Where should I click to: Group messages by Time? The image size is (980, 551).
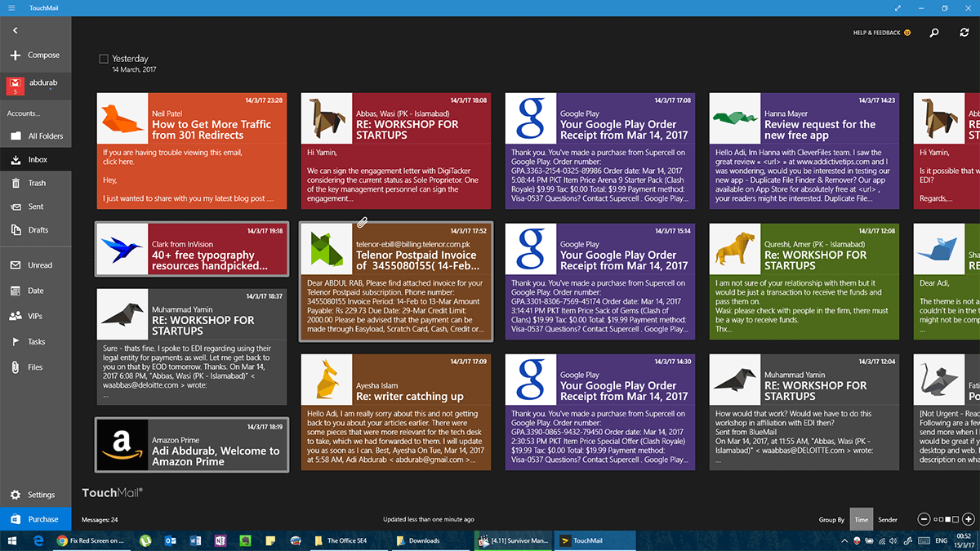click(861, 519)
